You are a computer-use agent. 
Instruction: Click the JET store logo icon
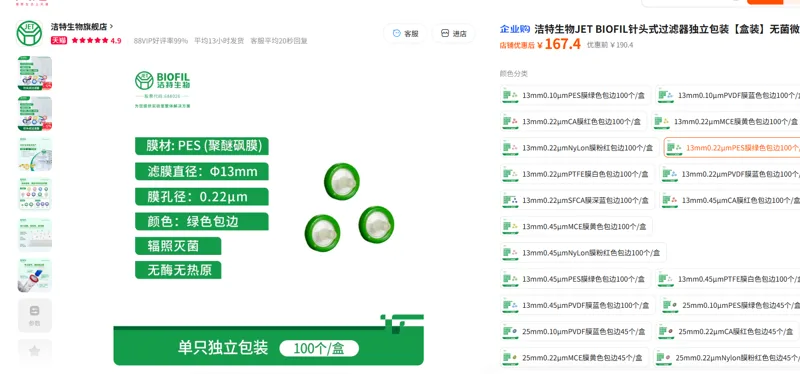point(29,33)
